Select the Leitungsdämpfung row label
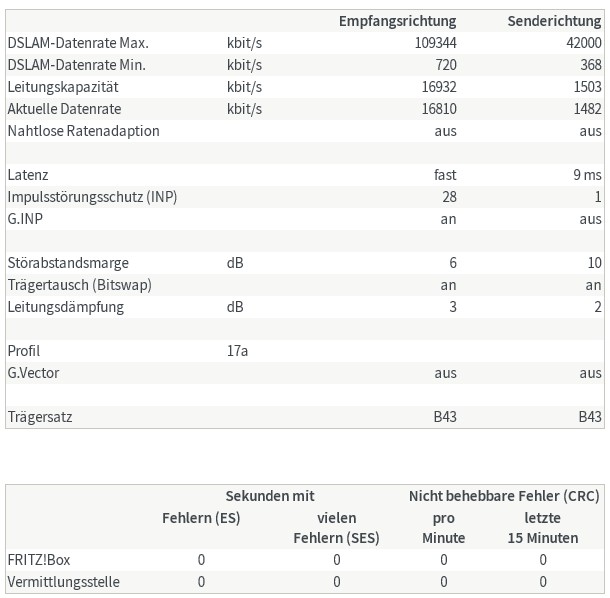This screenshot has height=598, width=610. 65,307
